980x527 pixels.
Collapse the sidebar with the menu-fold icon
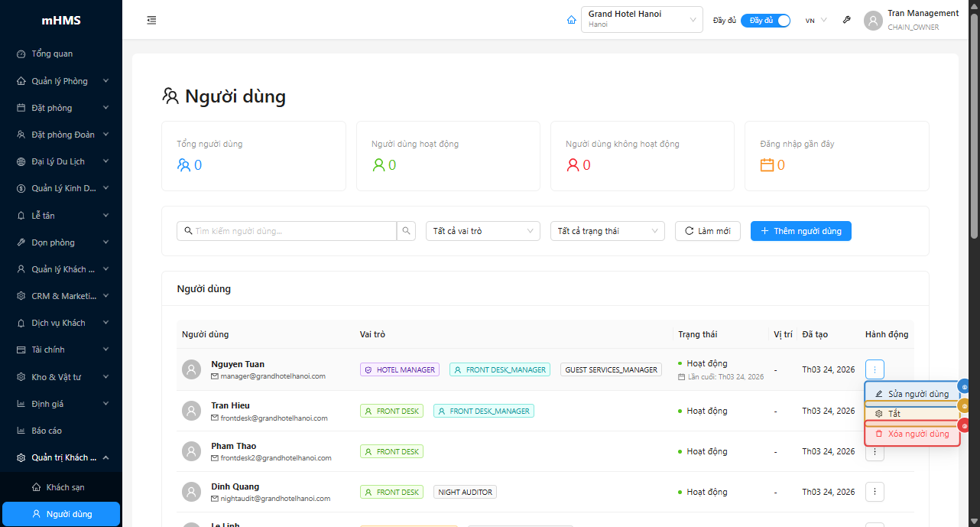(151, 21)
